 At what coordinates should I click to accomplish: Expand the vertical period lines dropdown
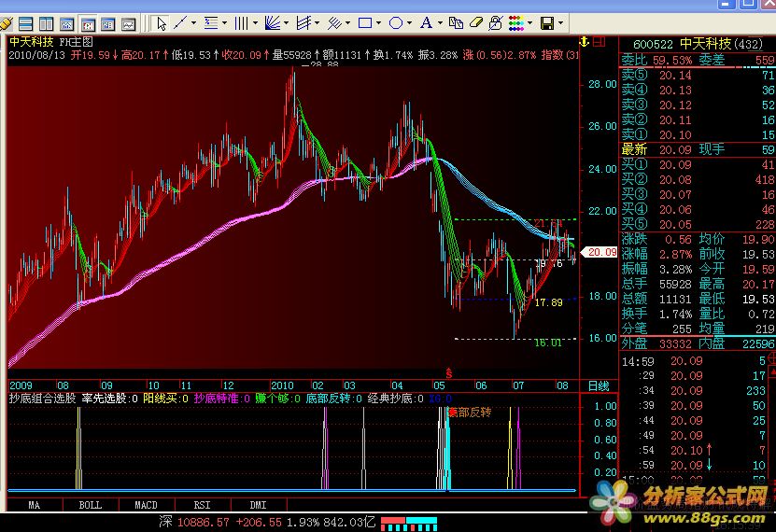(255, 23)
